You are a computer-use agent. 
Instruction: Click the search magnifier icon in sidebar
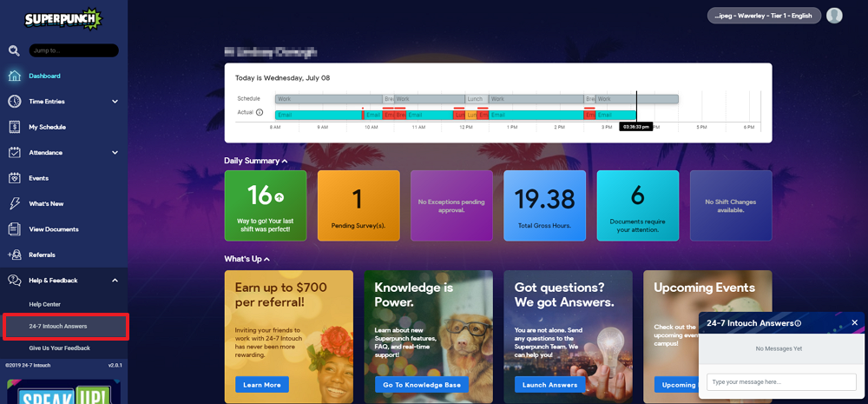click(x=15, y=51)
